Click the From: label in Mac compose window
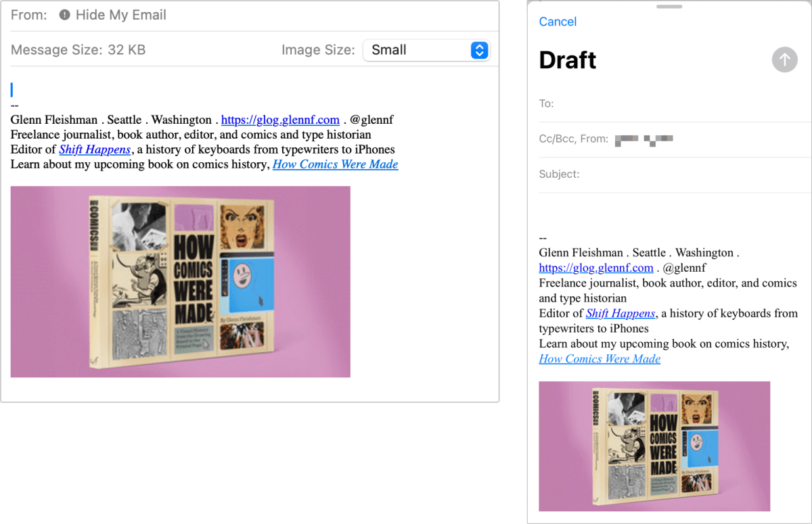The width and height of the screenshot is (812, 524). pos(29,15)
